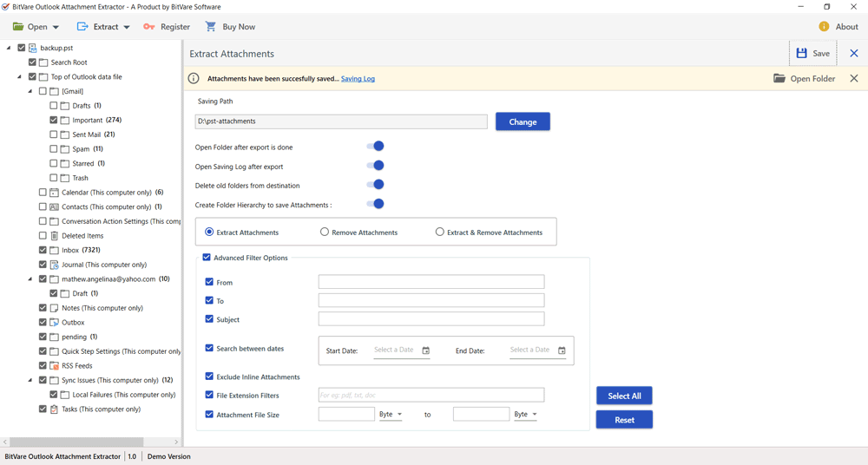
Task: Click the backup.pst file icon
Action: (33, 49)
